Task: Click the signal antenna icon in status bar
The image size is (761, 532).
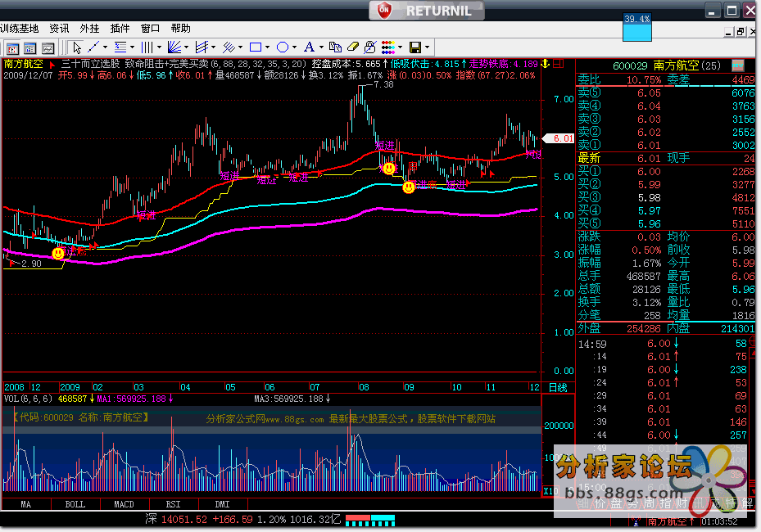Action: tap(636, 522)
